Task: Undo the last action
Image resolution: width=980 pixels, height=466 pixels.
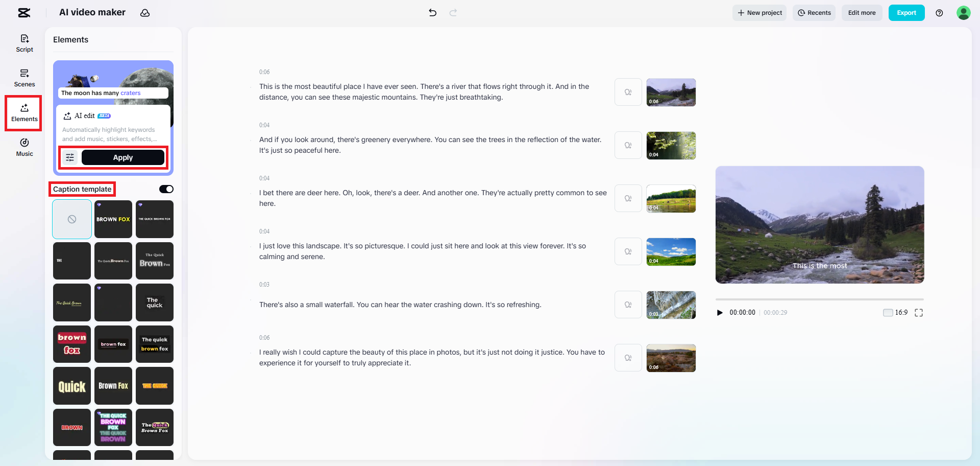Action: click(432, 12)
